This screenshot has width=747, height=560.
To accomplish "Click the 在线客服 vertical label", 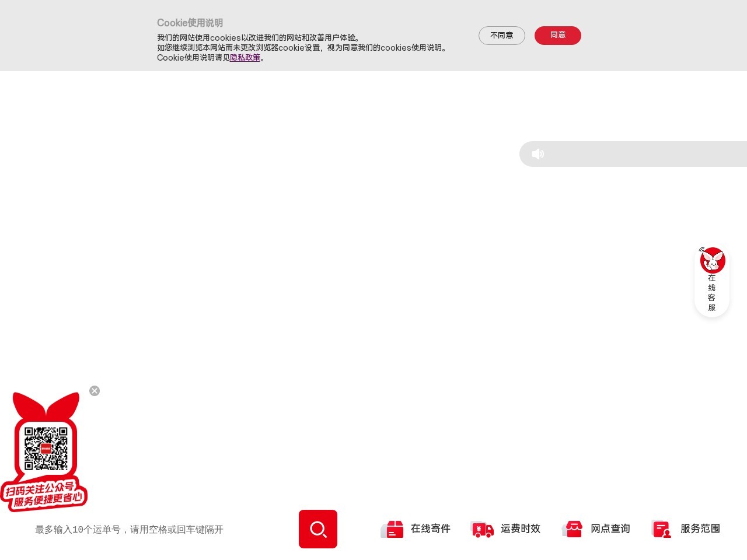I will click(x=712, y=293).
